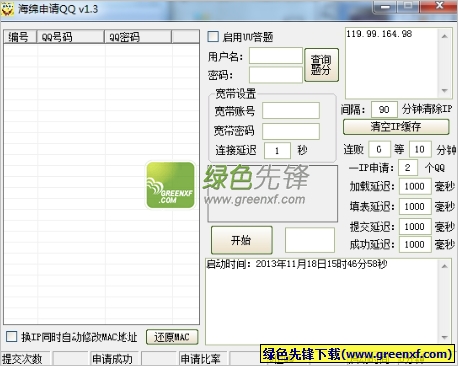Click the 还原MAC button
Image resolution: width=458 pixels, height=366 pixels.
[x=172, y=337]
